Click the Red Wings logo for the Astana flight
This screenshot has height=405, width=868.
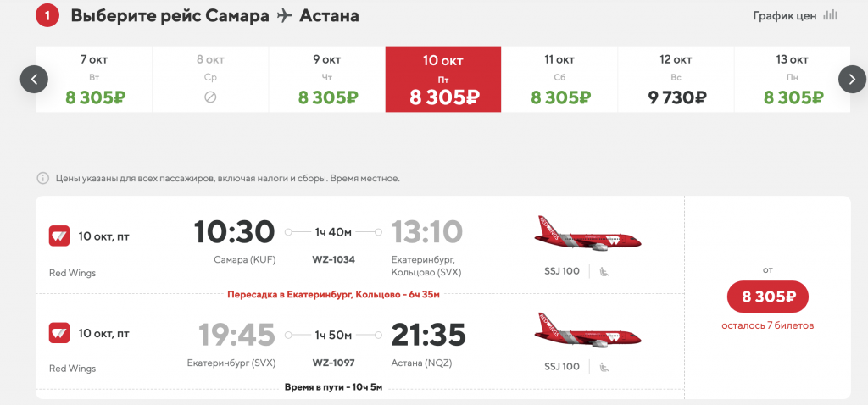59,333
